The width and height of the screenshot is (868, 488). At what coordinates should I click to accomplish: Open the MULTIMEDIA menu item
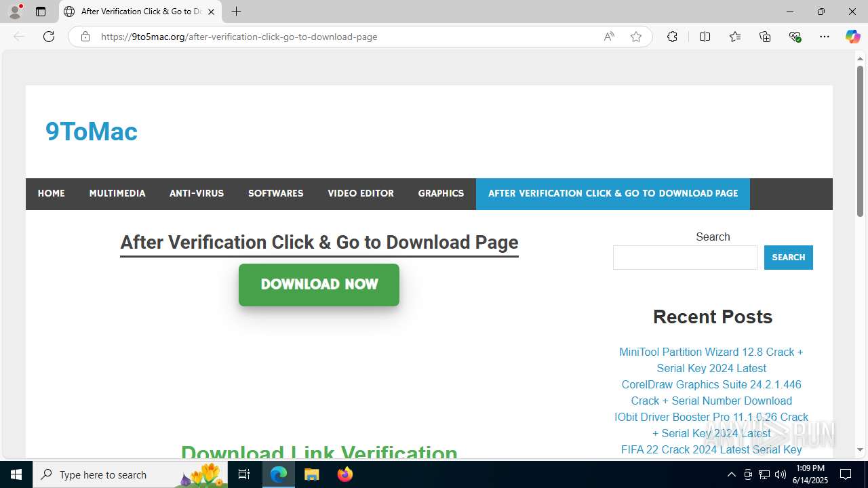(x=117, y=193)
